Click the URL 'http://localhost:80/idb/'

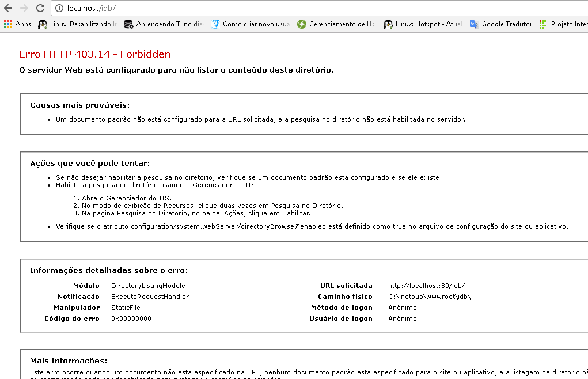426,286
